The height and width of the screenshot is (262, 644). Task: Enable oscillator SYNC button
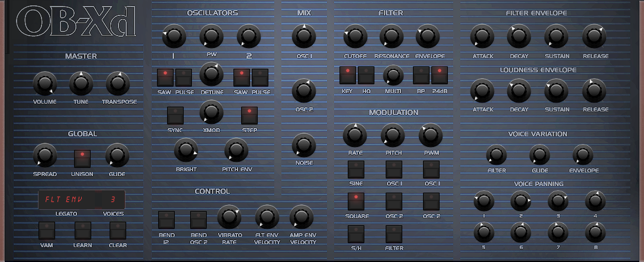pos(175,116)
